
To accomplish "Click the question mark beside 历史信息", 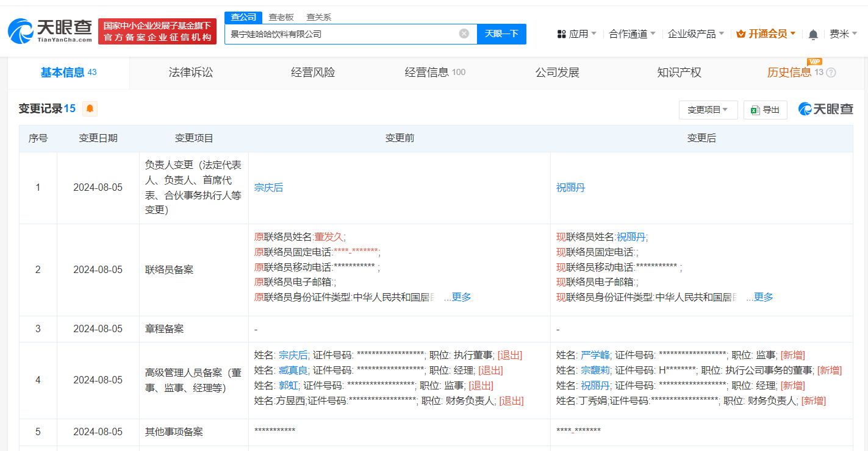I will 831,72.
